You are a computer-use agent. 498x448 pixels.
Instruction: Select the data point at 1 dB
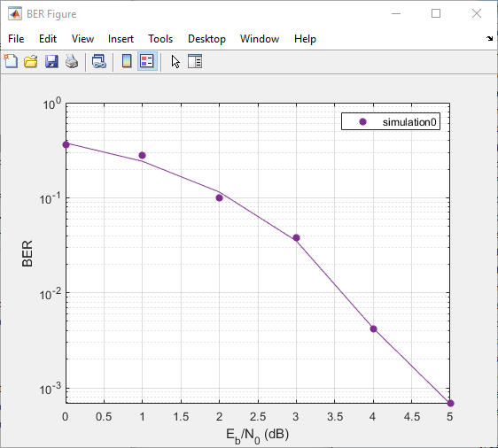pyautogui.click(x=143, y=155)
